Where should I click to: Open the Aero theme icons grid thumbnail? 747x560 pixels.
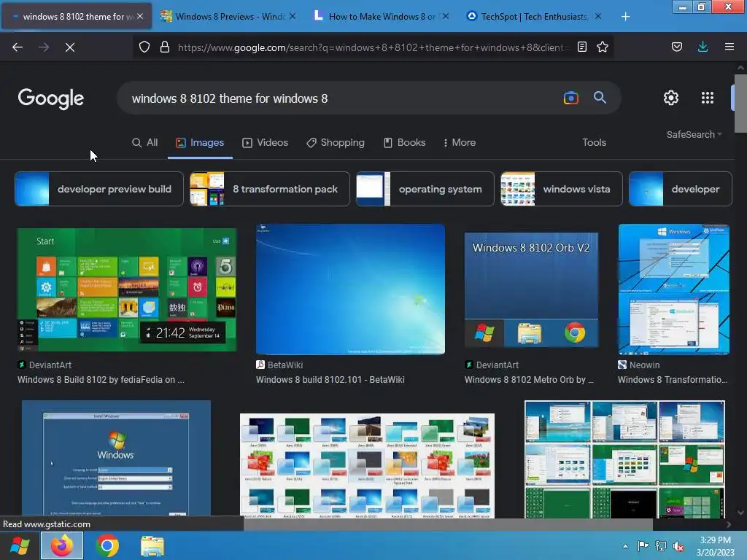click(x=368, y=466)
